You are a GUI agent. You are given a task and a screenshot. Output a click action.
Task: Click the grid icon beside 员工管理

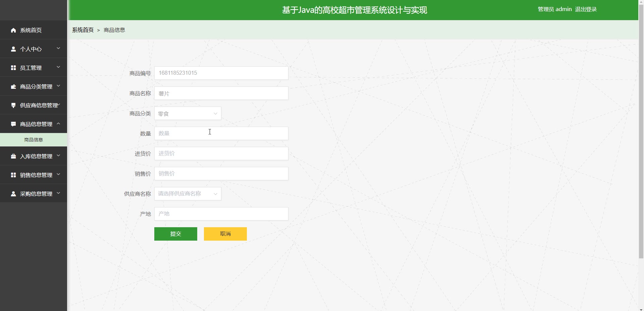coord(13,68)
